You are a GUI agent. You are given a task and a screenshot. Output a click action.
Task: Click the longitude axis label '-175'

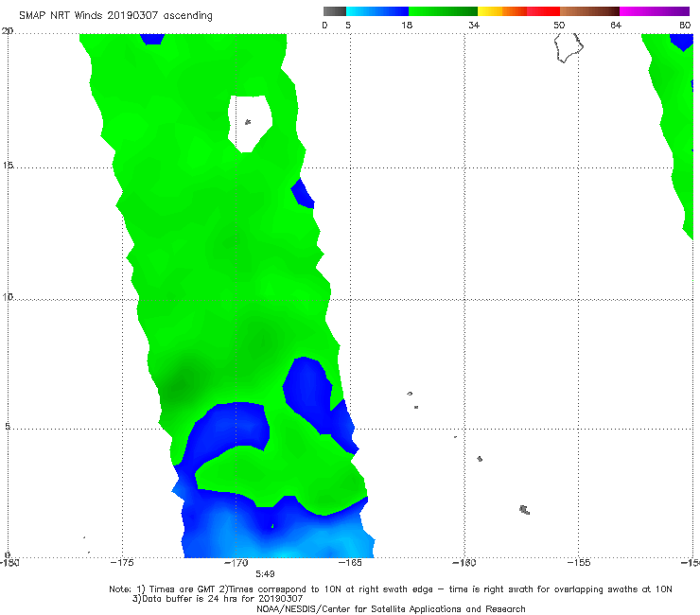[122, 563]
